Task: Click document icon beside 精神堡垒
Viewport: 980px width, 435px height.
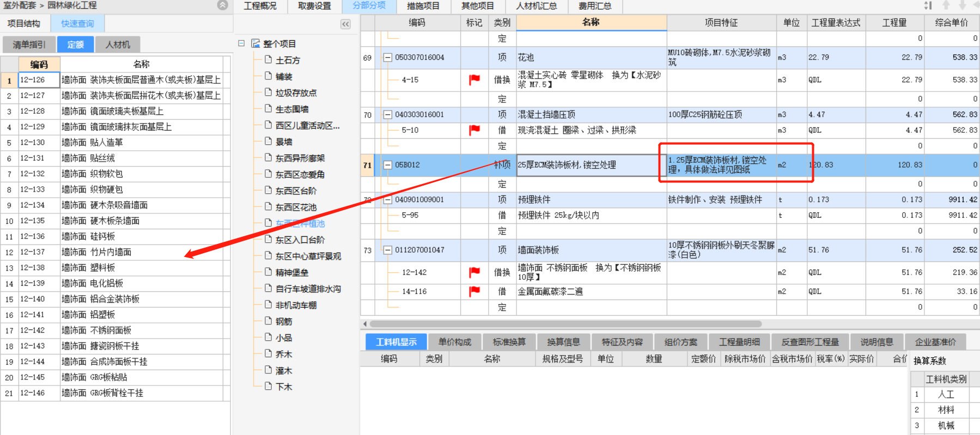Action: click(268, 272)
